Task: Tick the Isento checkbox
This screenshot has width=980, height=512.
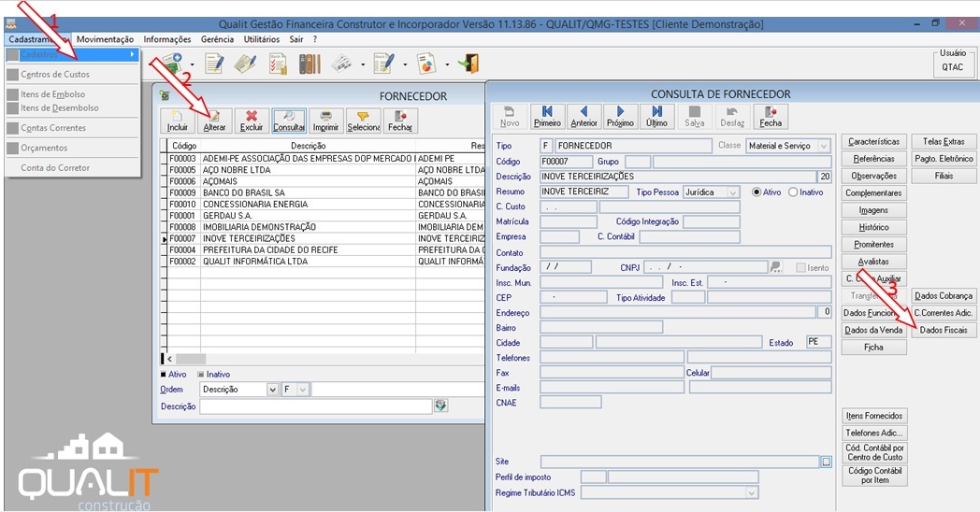Action: click(801, 268)
